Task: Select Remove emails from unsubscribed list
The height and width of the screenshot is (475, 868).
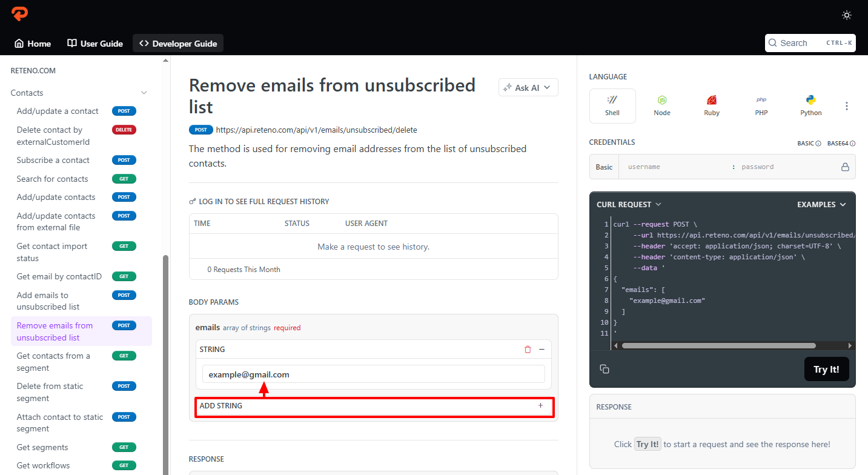Action: coord(81,331)
